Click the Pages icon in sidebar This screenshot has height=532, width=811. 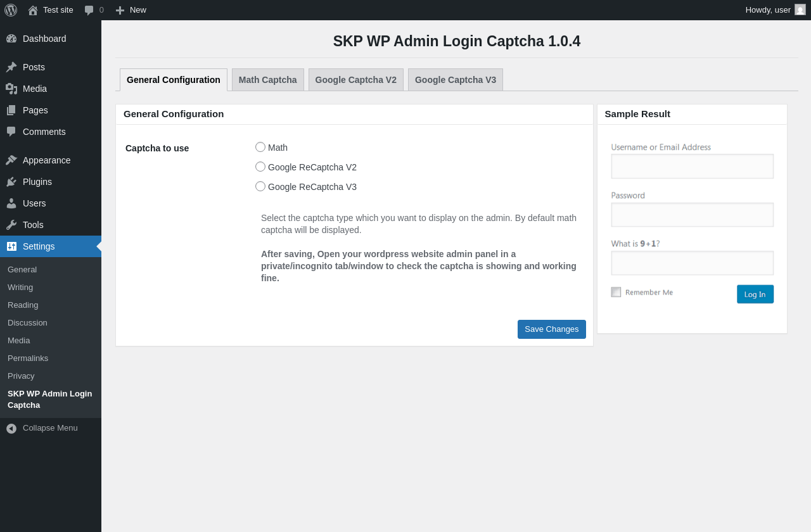11,110
